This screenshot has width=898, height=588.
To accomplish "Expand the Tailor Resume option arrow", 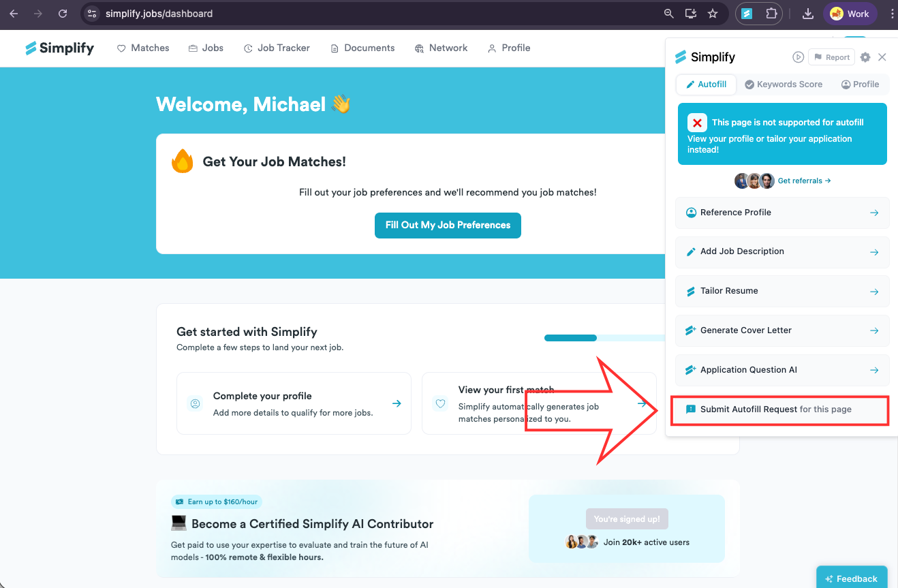I will click(874, 291).
